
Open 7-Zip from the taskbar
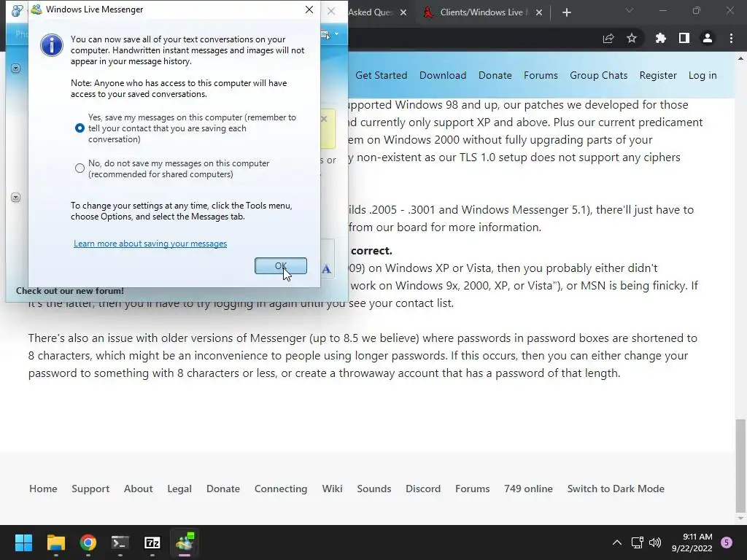[x=152, y=542]
